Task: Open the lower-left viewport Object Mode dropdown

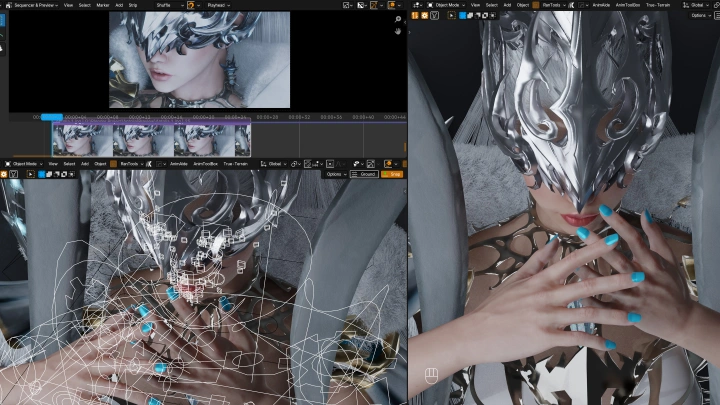Action: coord(24,164)
